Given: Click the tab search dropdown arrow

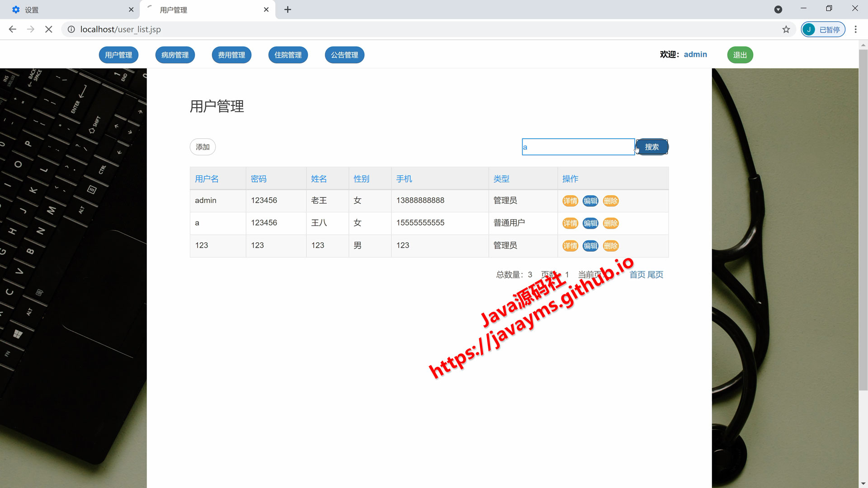Looking at the screenshot, I should 778,9.
